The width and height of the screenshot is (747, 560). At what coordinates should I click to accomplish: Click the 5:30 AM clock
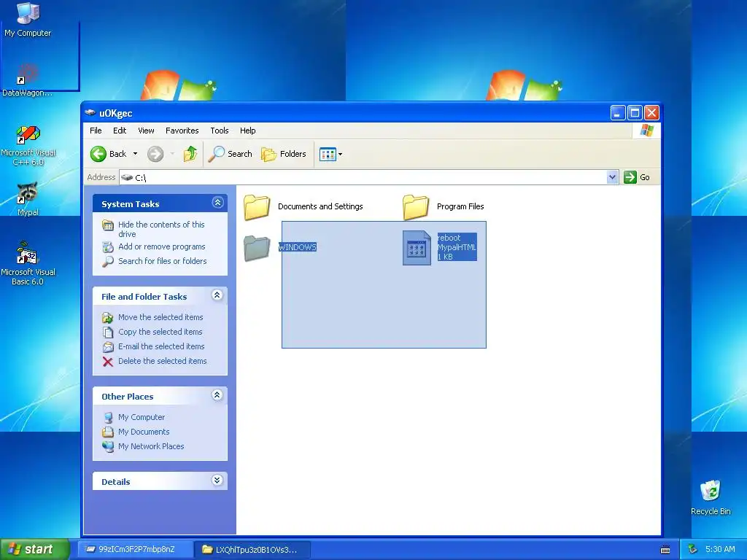click(720, 549)
